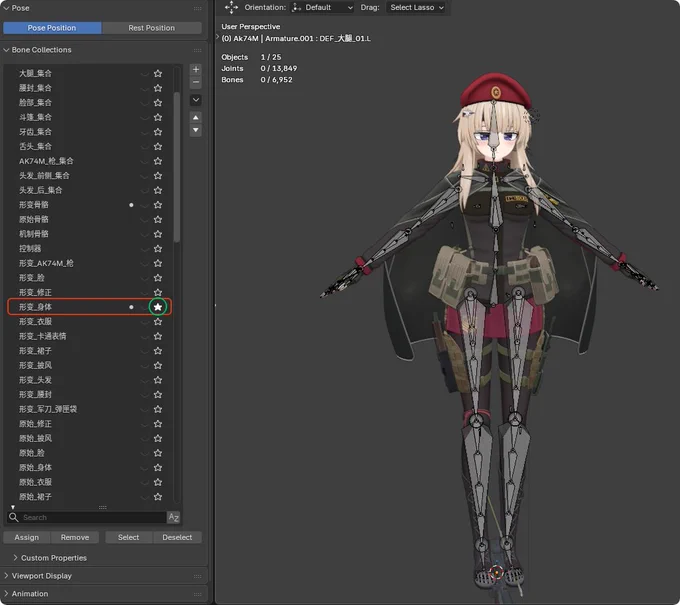Viewport: 680px width, 605px height.
Task: Solo the AK74M_枪_集合 collection via star
Action: click(158, 161)
